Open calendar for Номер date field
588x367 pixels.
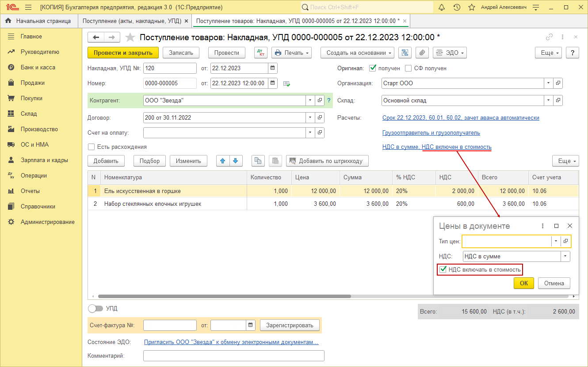coord(273,83)
